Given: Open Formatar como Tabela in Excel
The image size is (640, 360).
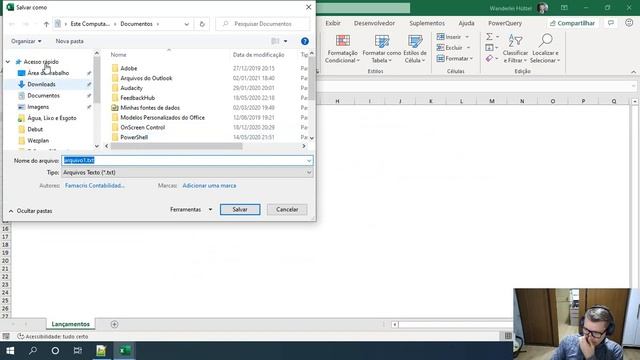Looking at the screenshot, I should pos(381,49).
